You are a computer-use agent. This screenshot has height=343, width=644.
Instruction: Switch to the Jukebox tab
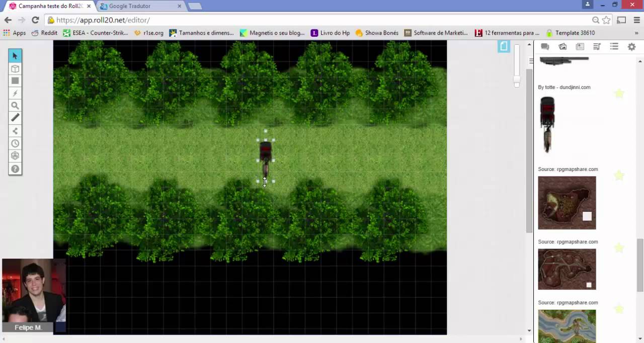pyautogui.click(x=597, y=47)
